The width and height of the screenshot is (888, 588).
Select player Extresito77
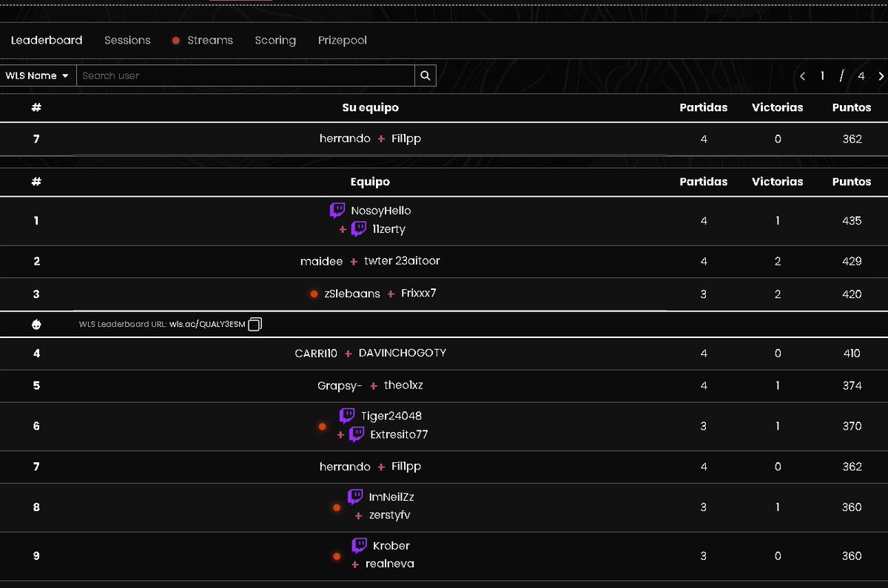[x=399, y=434]
